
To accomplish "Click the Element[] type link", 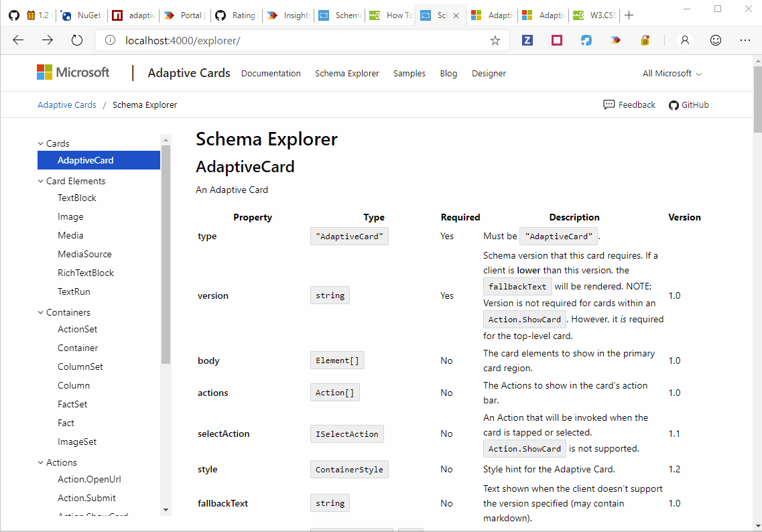I will coord(337,360).
